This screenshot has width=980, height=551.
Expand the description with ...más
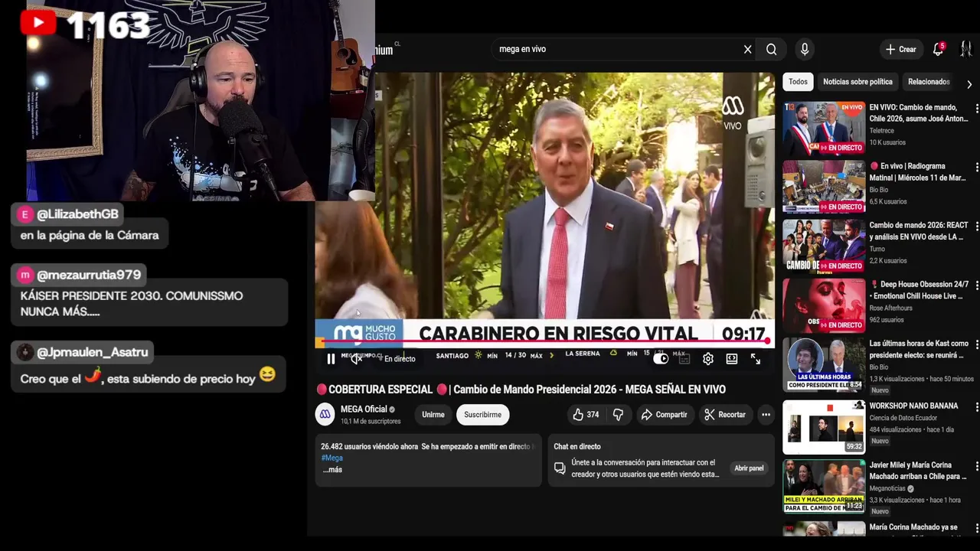pyautogui.click(x=332, y=470)
